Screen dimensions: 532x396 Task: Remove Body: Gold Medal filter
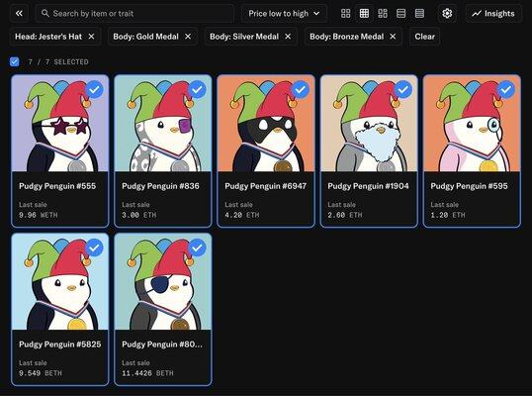click(188, 37)
